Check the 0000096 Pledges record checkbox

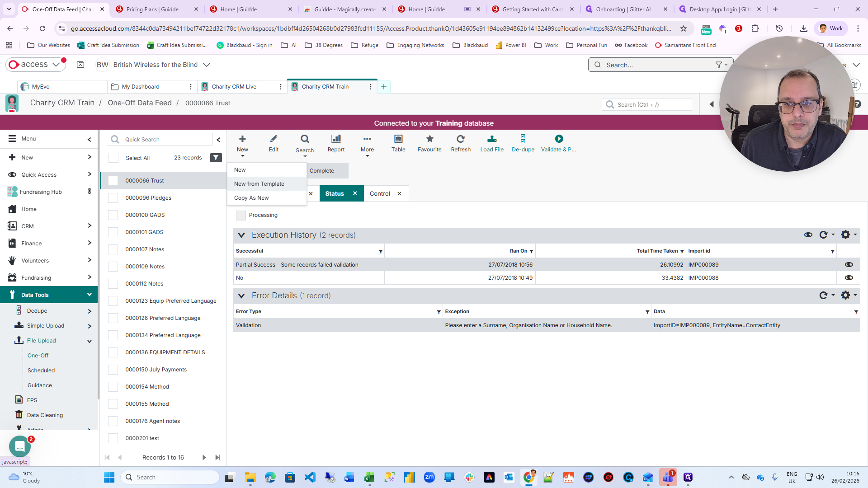coord(113,198)
